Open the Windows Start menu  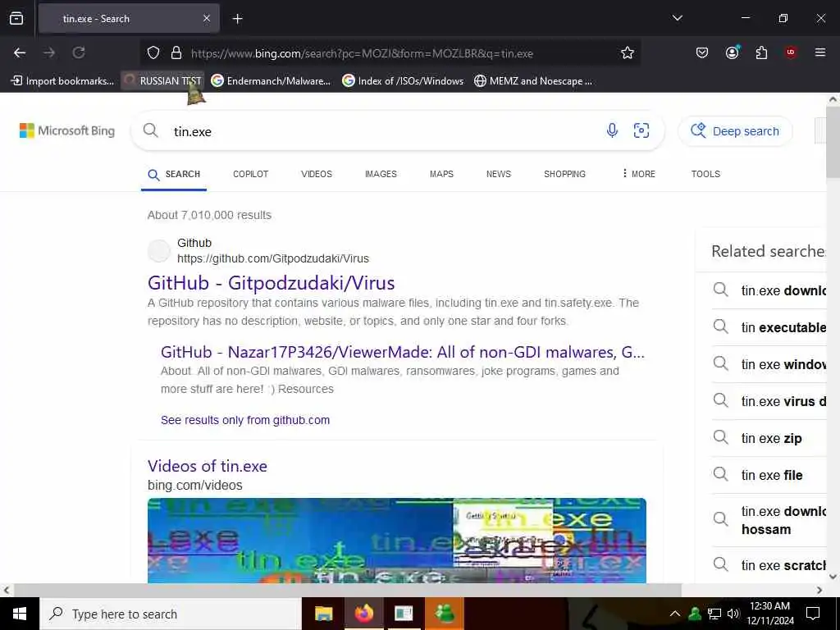(x=20, y=614)
